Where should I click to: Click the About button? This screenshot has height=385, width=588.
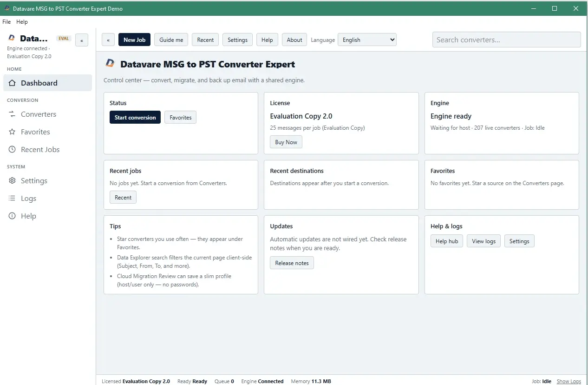tap(294, 40)
